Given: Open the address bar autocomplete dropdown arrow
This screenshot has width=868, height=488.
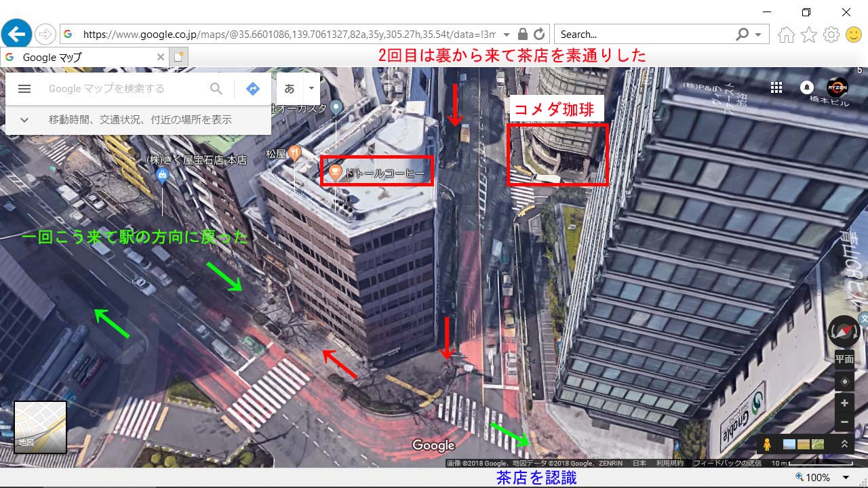Looking at the screenshot, I should (x=507, y=34).
